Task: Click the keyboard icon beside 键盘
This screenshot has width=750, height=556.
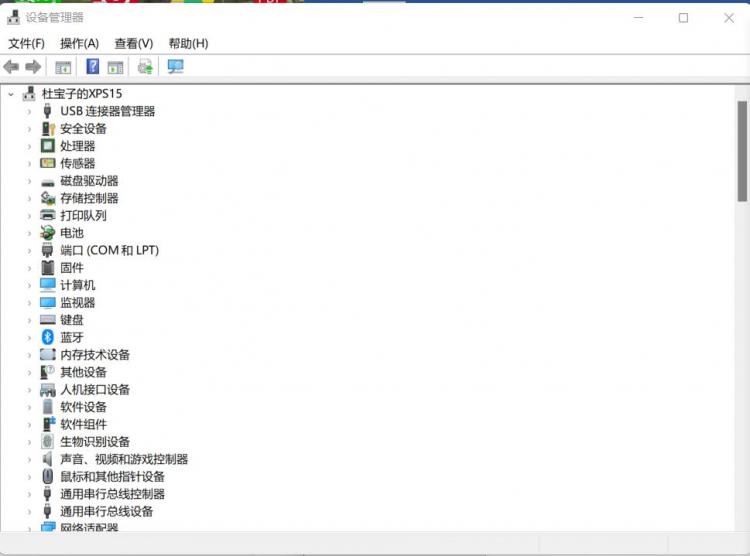Action: click(x=48, y=320)
